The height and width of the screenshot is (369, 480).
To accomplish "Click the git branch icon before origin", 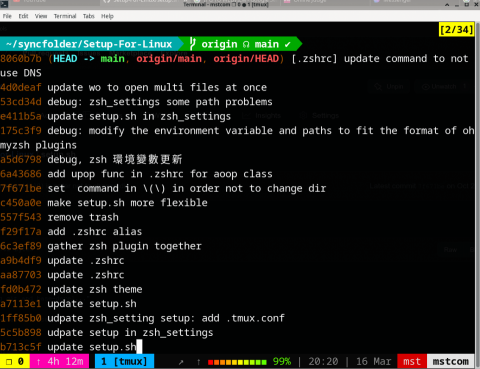I will click(x=192, y=44).
